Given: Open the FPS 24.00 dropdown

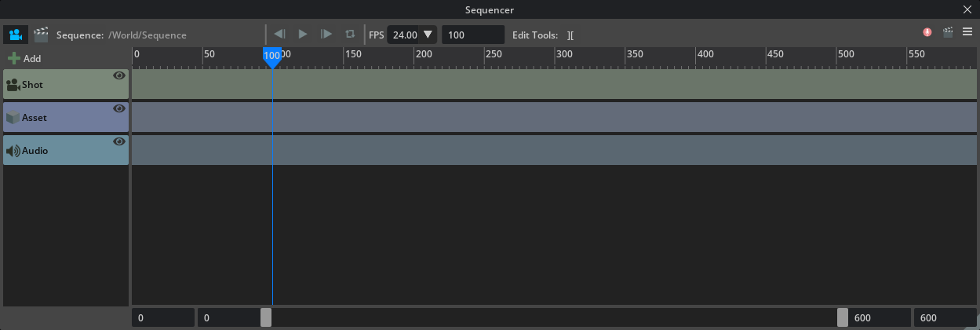Looking at the screenshot, I should (413, 35).
